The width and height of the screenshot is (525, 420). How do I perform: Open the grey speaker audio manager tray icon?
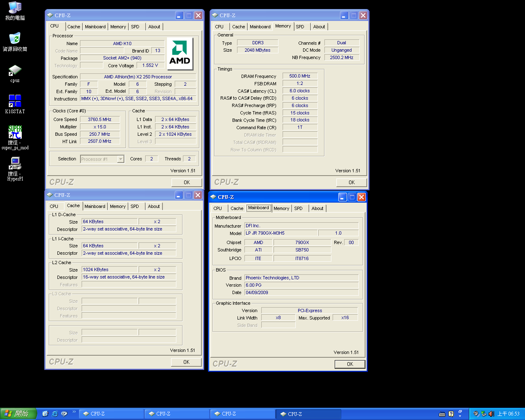click(476, 414)
